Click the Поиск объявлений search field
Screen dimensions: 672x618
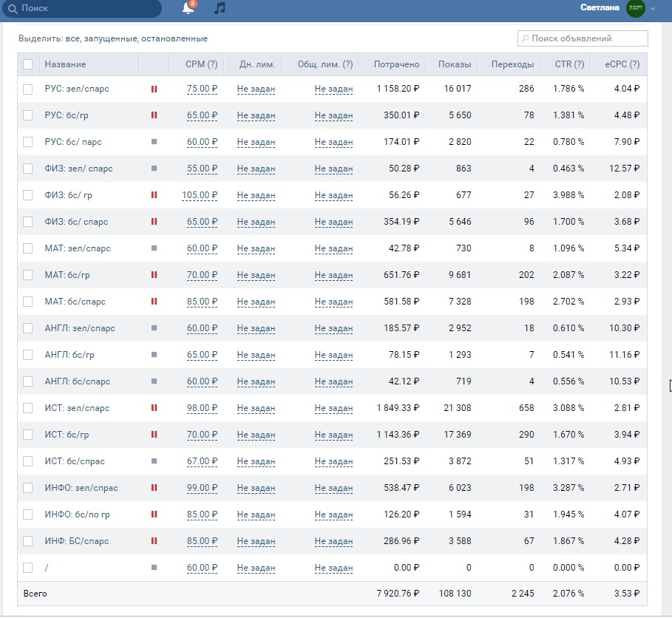[583, 38]
